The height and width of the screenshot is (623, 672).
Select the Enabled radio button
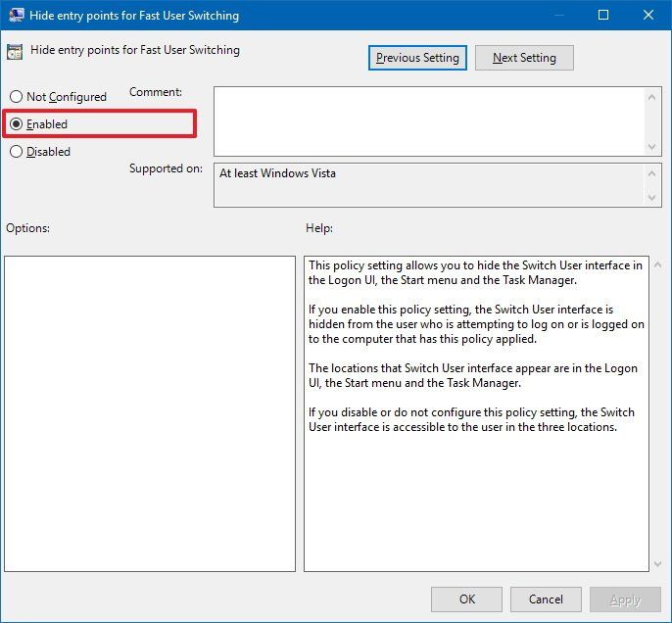click(16, 124)
